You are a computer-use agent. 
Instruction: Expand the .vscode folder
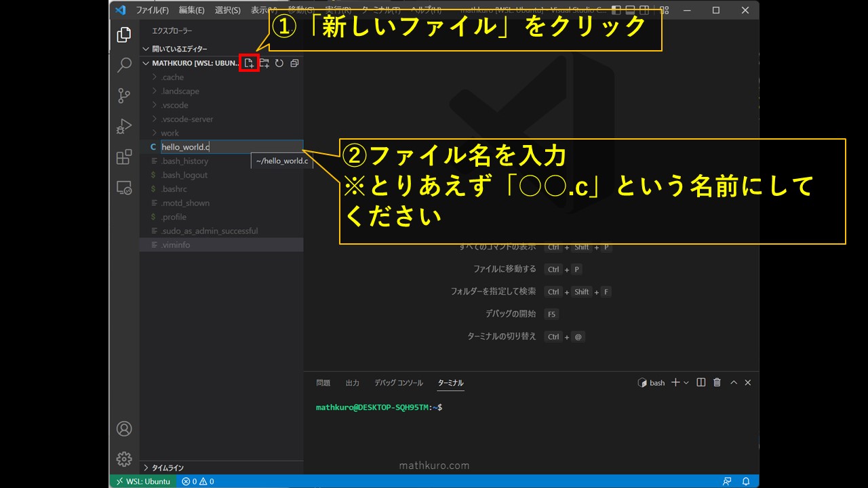point(221,105)
